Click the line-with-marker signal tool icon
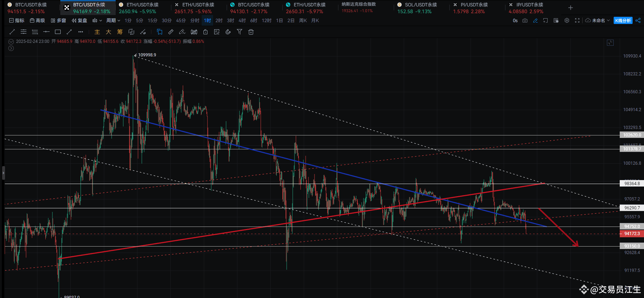This screenshot has height=298, width=644. pyautogui.click(x=143, y=32)
